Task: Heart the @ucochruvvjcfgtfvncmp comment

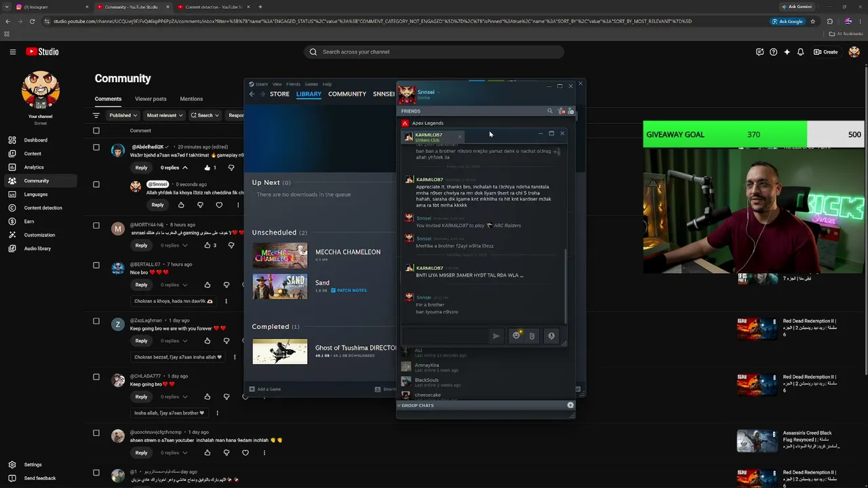Action: coord(245,453)
